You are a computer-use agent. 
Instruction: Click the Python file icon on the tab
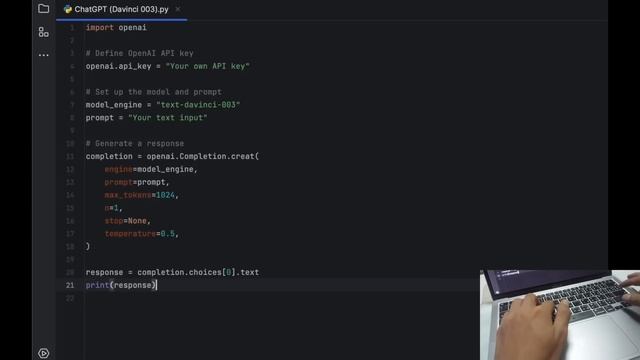coord(68,9)
